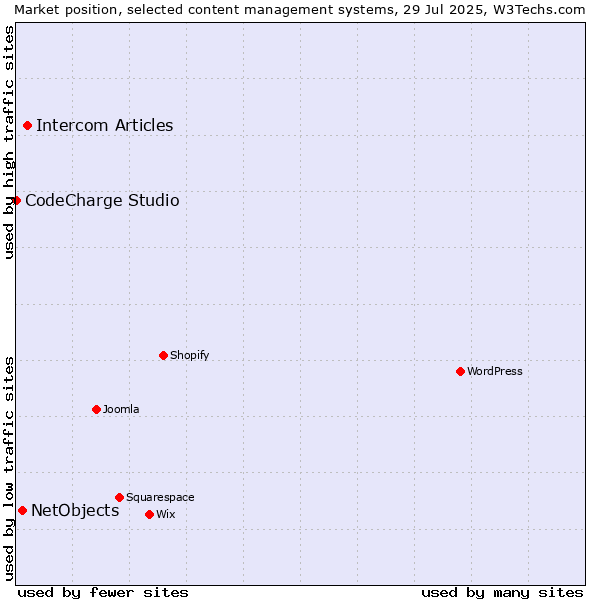Select the 'WordPress' label text

[x=495, y=372]
